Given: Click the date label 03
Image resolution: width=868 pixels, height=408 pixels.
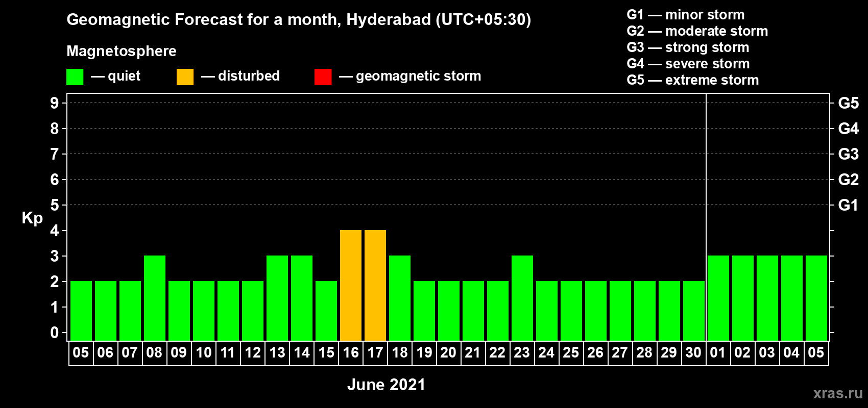Looking at the screenshot, I should [x=767, y=352].
